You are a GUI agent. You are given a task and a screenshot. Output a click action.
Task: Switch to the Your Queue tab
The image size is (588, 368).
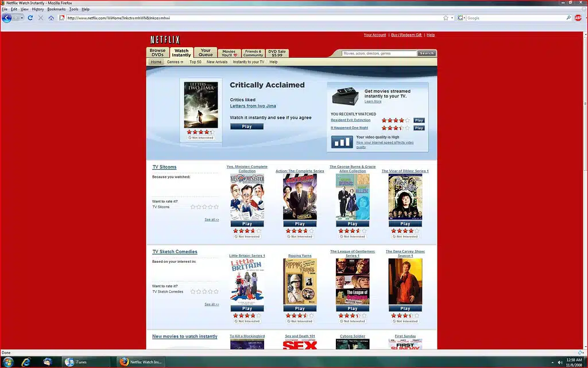click(206, 52)
